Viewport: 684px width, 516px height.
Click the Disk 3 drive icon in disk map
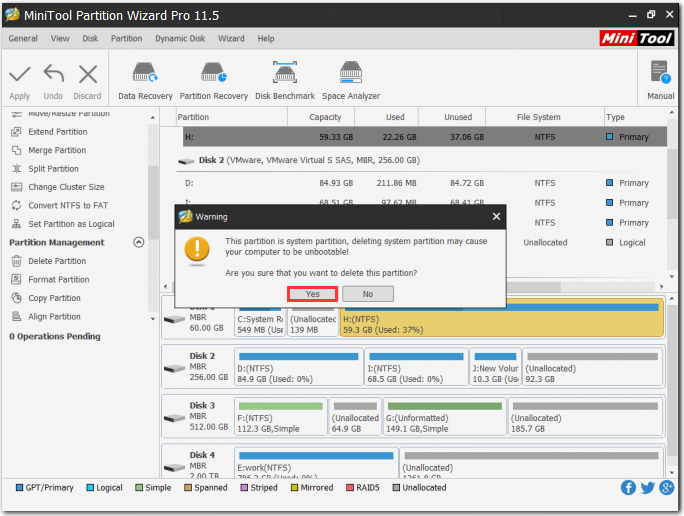pos(175,418)
